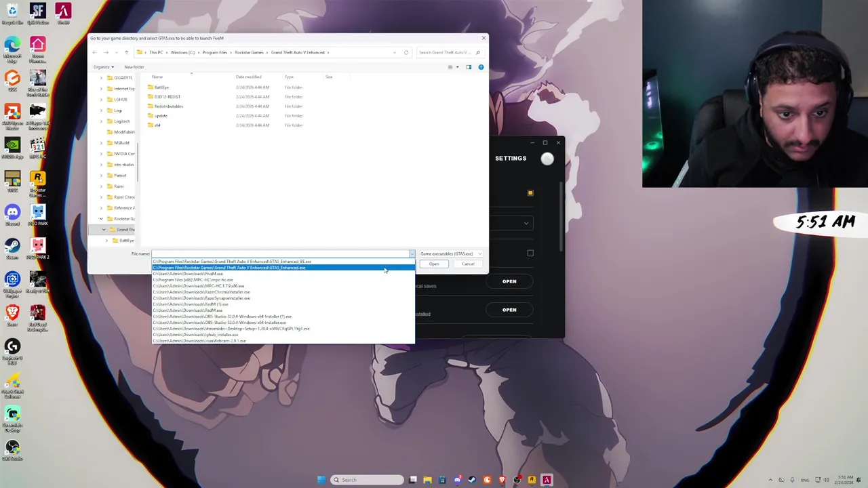
Task: Expand the BattlEye subfolder tree node
Action: tap(106, 241)
